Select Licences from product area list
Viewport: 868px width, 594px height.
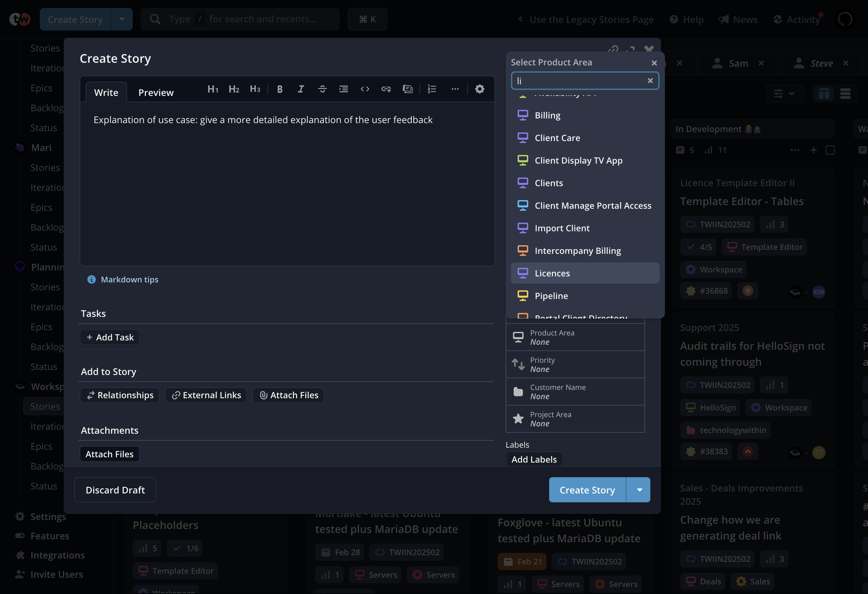pyautogui.click(x=585, y=273)
